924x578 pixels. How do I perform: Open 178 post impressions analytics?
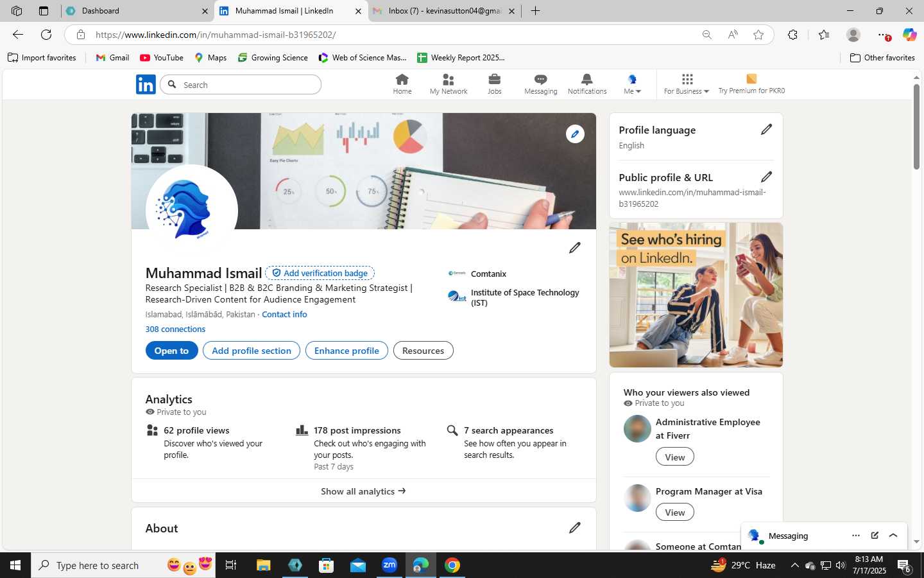(x=357, y=430)
